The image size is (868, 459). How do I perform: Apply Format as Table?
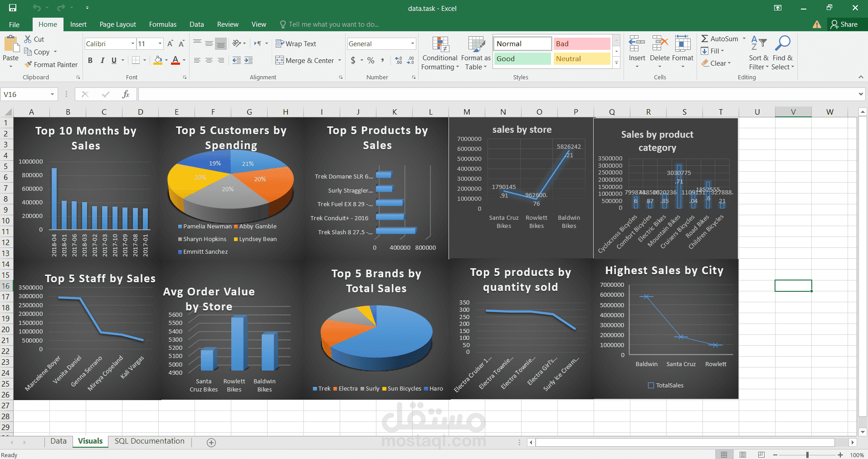[475, 53]
